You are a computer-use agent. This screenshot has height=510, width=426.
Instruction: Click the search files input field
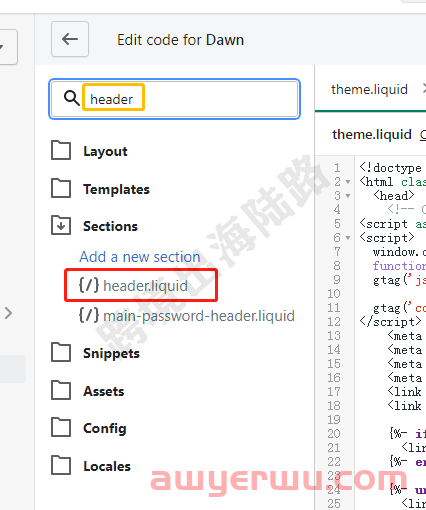[x=174, y=99]
